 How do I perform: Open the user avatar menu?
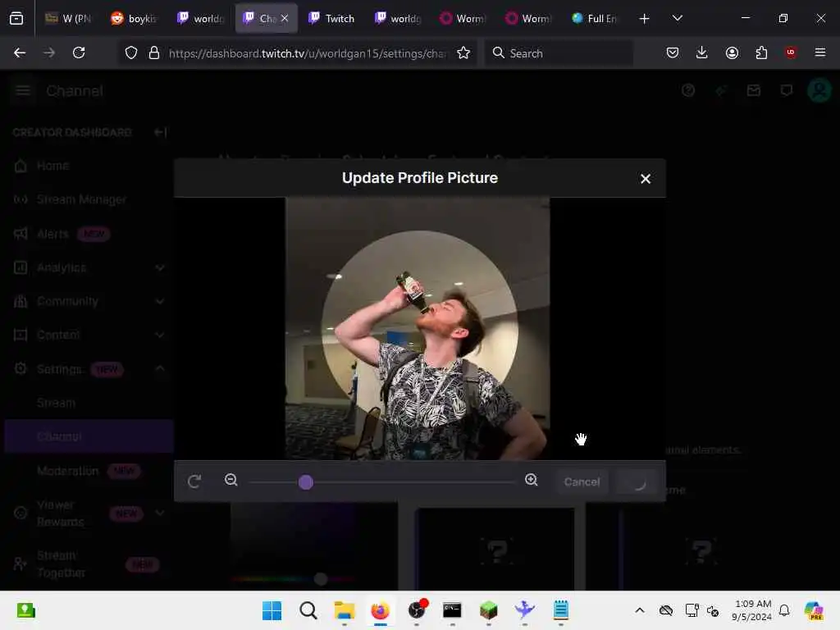click(x=819, y=90)
